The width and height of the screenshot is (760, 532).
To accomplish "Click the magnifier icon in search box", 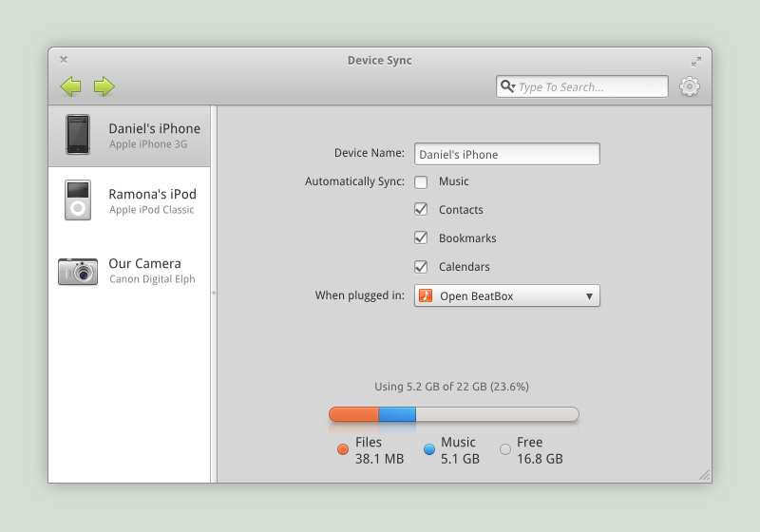I will (507, 86).
